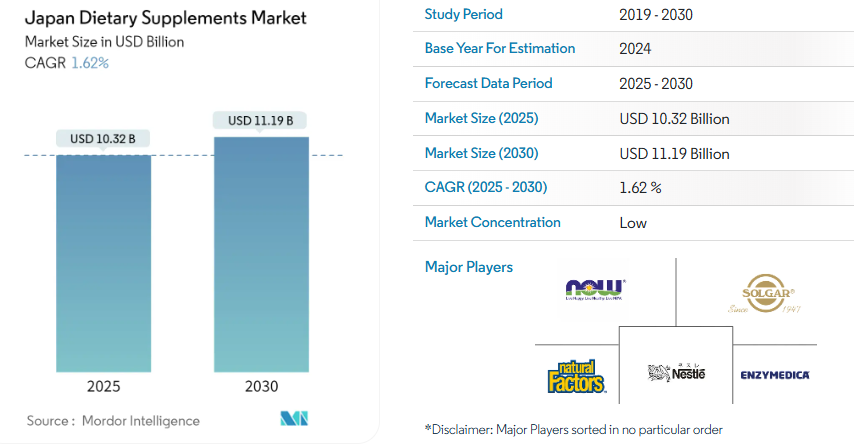Click the 2030 market size bar
The width and height of the screenshot is (854, 448).
coord(261,253)
